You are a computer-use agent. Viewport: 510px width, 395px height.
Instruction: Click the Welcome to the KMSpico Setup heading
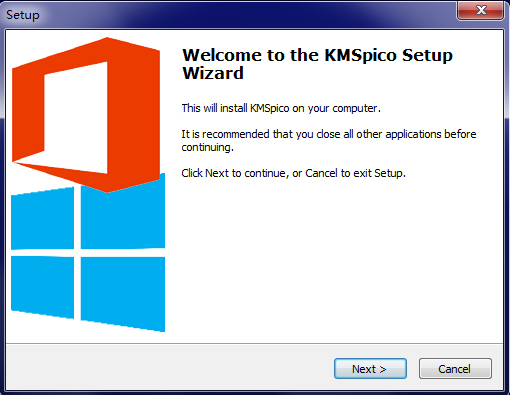tap(317, 55)
